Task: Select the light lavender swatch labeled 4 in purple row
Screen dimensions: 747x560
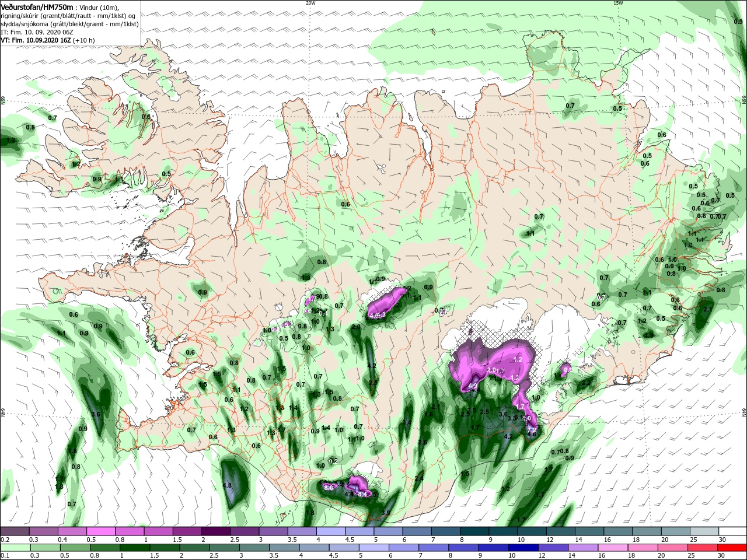Action: pos(330,531)
